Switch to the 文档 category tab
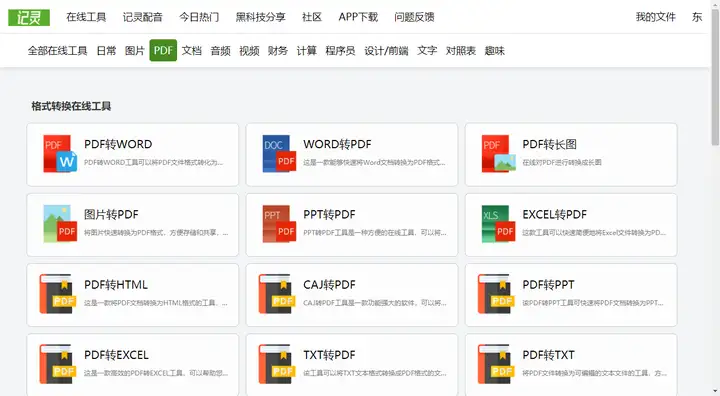Viewport: 720px width, 396px height. point(191,51)
